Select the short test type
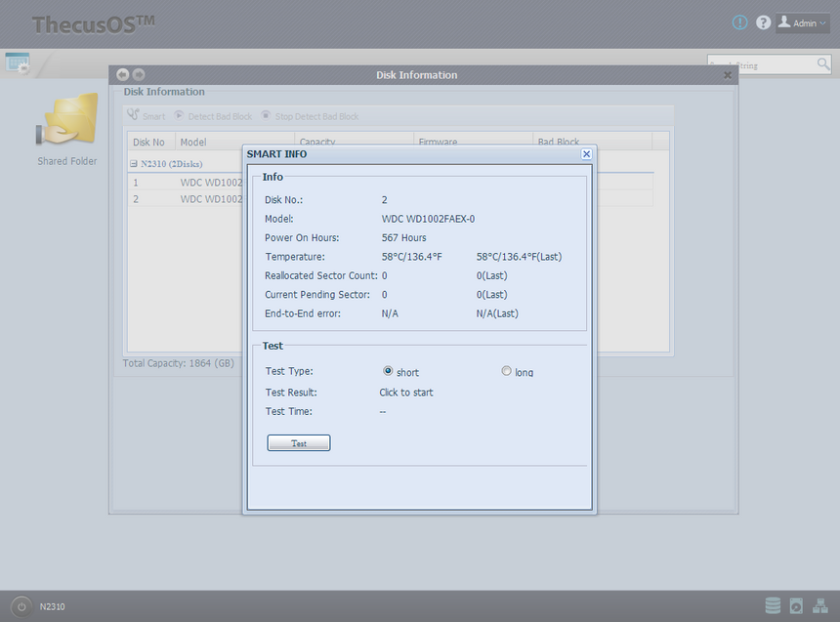This screenshot has height=622, width=840. [x=388, y=371]
